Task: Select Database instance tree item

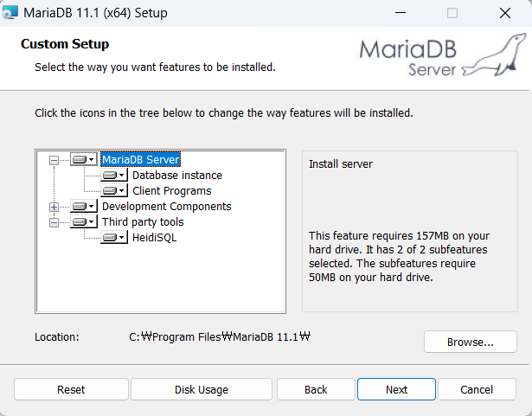Action: (x=177, y=175)
